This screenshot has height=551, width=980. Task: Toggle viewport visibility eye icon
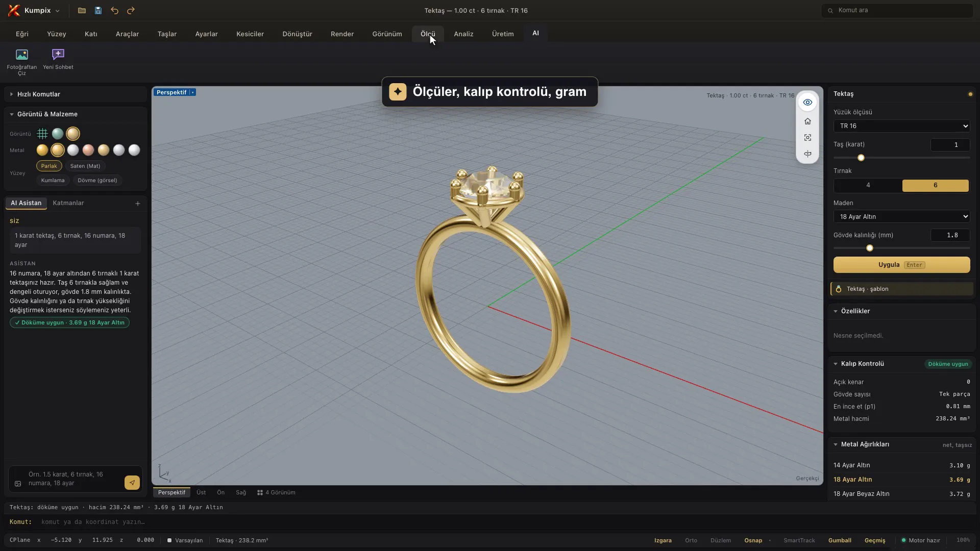point(807,103)
